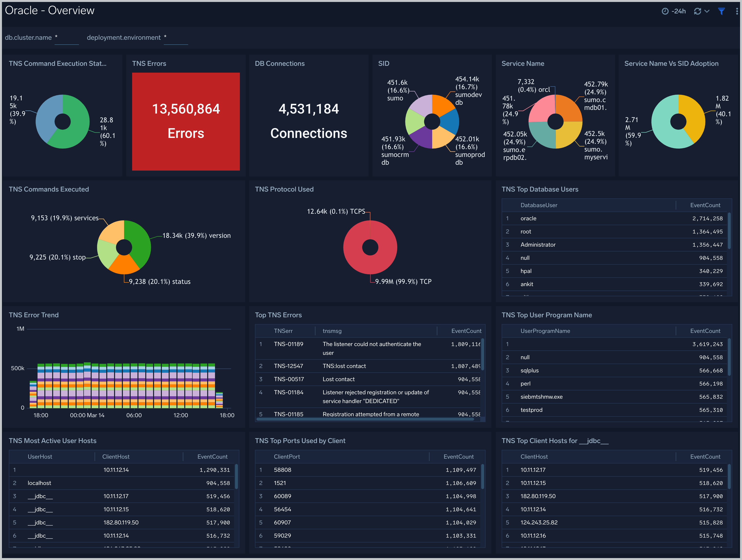The height and width of the screenshot is (560, 742).
Task: Sort by TNSerr column header
Action: (283, 331)
